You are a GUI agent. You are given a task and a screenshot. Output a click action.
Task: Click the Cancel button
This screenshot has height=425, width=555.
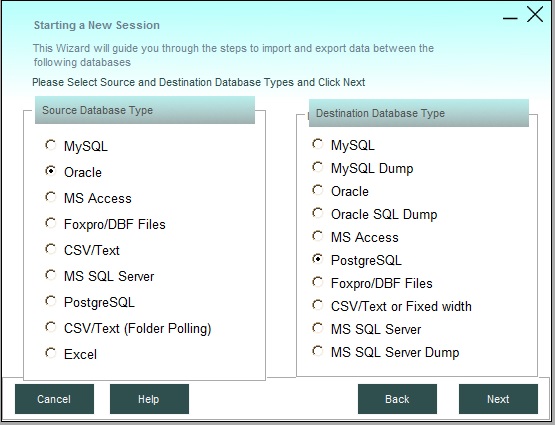54,399
